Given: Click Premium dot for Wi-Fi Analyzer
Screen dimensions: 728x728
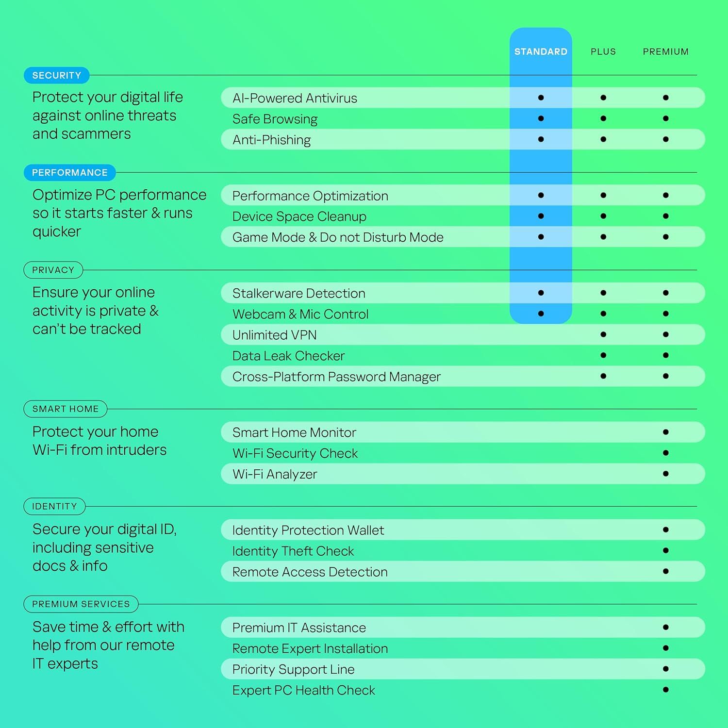Looking at the screenshot, I should [666, 474].
